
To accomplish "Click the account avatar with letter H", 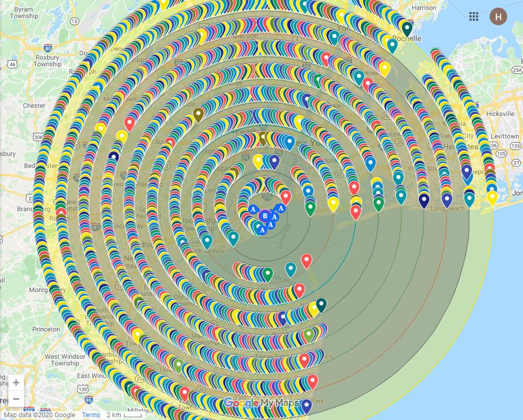I will 499,16.
